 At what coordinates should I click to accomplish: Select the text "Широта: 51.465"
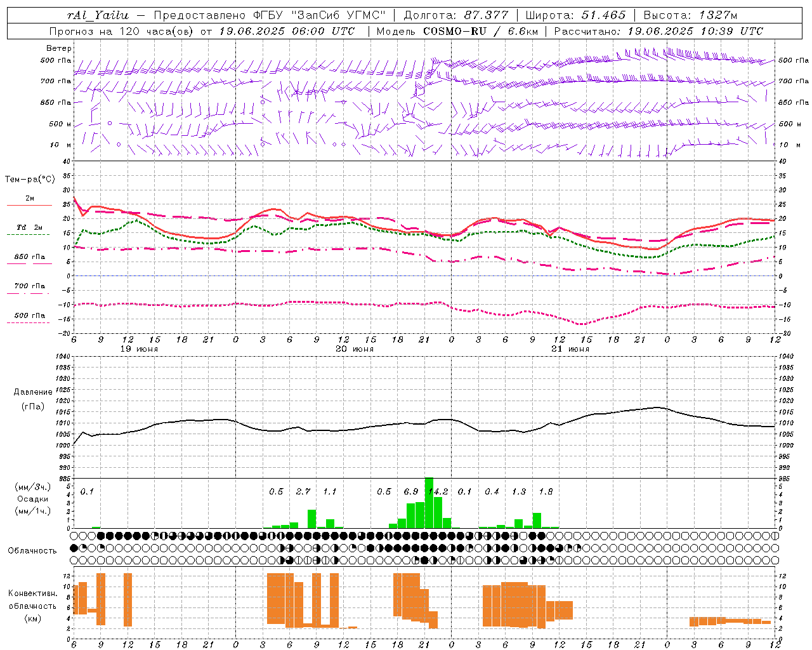(575, 15)
